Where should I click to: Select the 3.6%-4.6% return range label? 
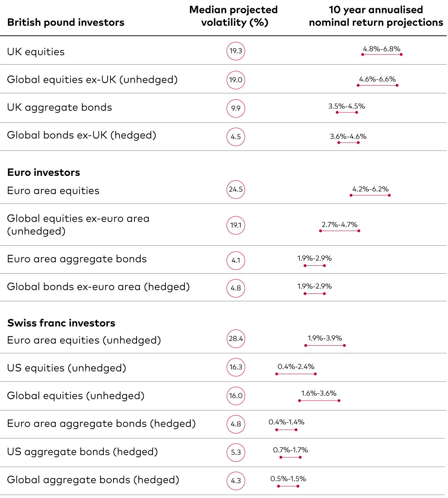[348, 137]
